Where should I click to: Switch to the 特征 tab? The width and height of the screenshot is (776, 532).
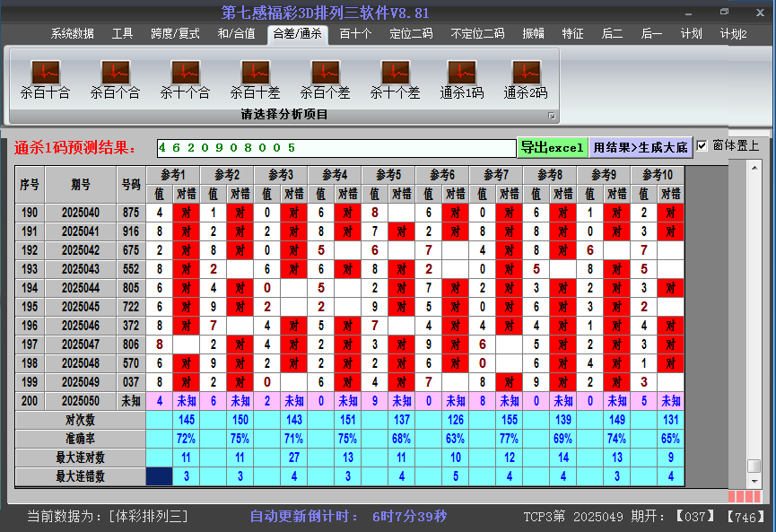(x=572, y=34)
